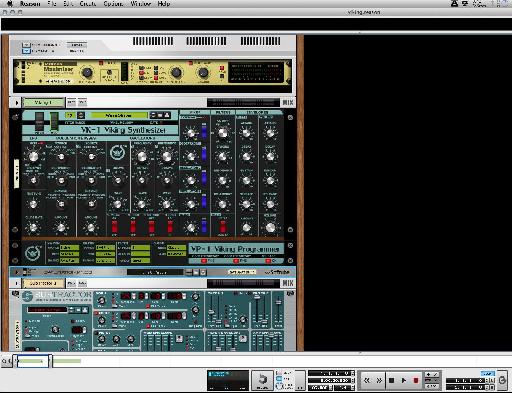Open the Apple menu

coord(10,4)
